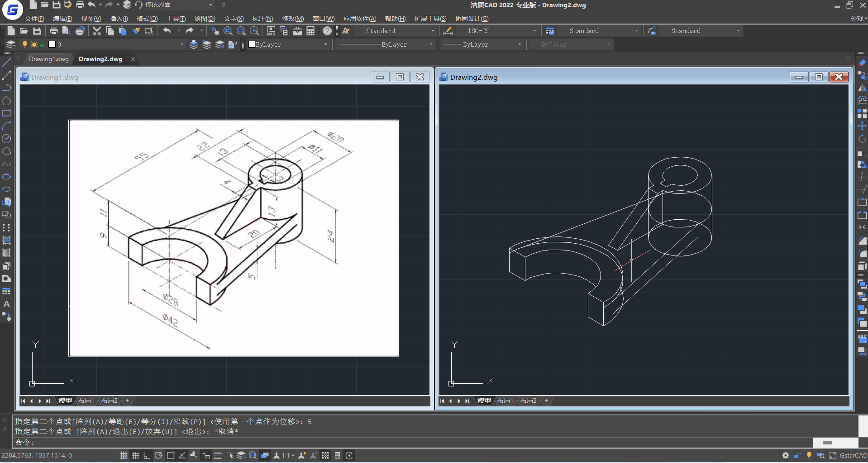
Task: Open the 标注(N) menu
Action: coord(263,19)
